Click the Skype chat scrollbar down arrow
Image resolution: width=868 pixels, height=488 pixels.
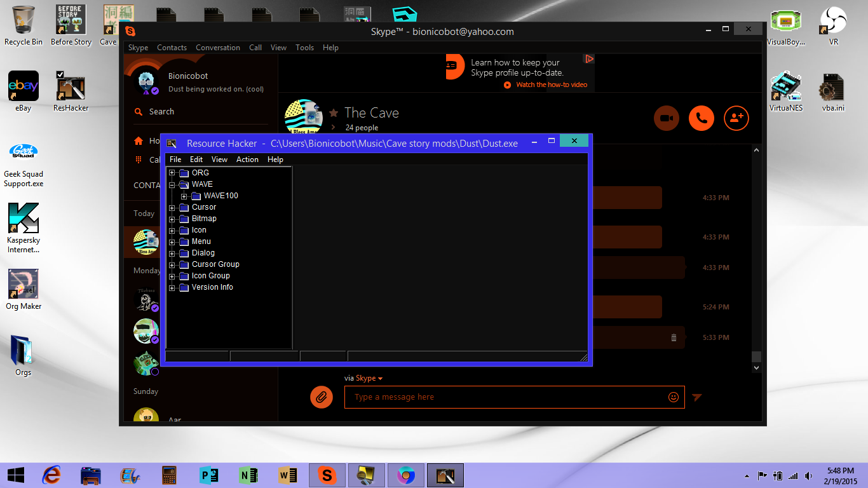756,367
